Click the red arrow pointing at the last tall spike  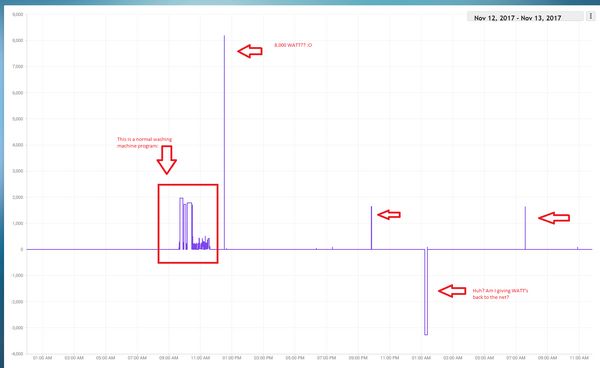pyautogui.click(x=554, y=218)
